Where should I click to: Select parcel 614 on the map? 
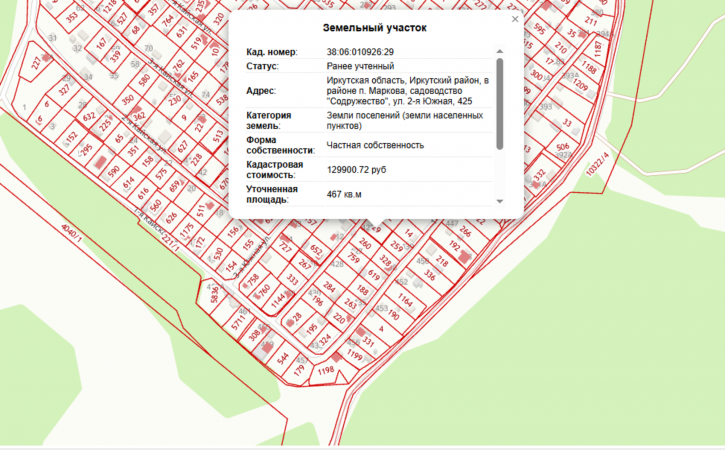click(129, 182)
